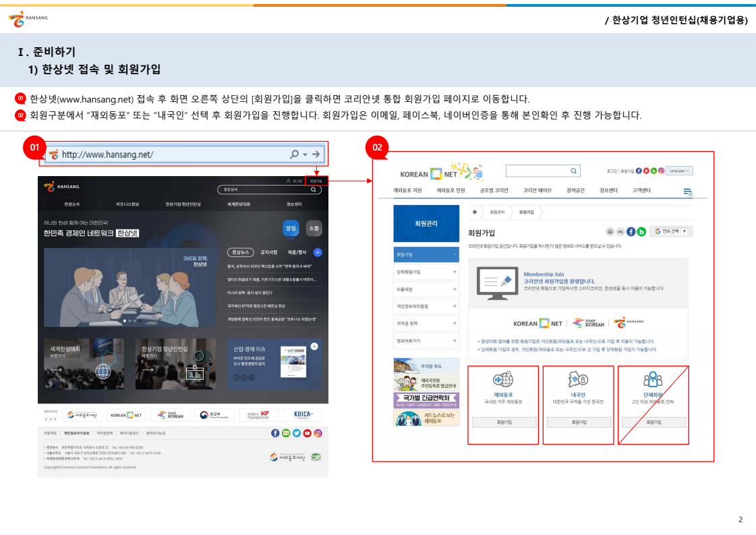Click the home icon in the breadcrumb
This screenshot has height=535, width=756.
[x=475, y=212]
